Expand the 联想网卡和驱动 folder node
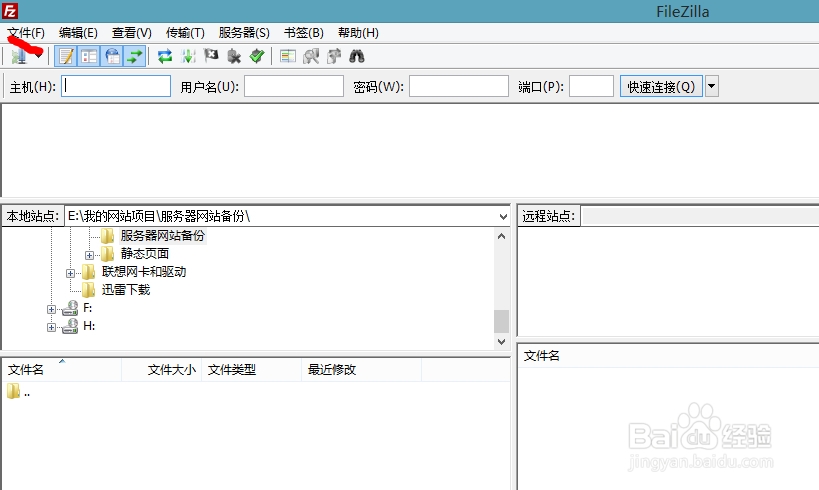The width and height of the screenshot is (819, 490). 71,273
